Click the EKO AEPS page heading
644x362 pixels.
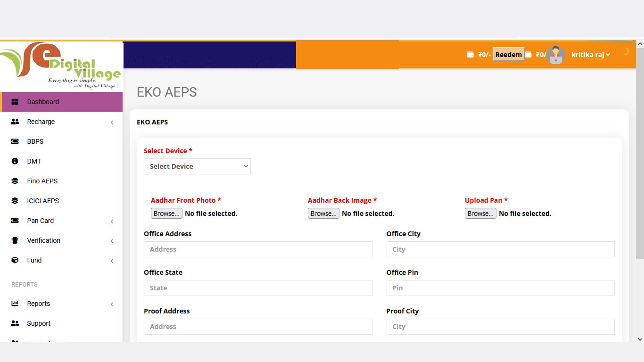167,92
